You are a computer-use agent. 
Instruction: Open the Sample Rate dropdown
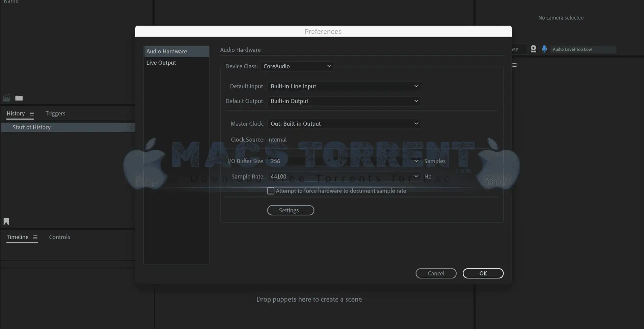pyautogui.click(x=344, y=177)
